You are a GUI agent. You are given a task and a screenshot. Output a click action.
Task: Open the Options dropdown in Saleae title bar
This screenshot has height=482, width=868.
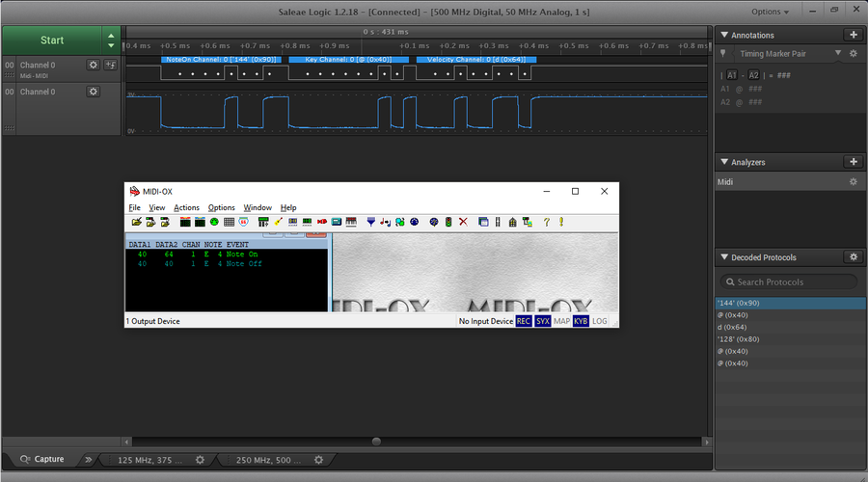tap(770, 12)
